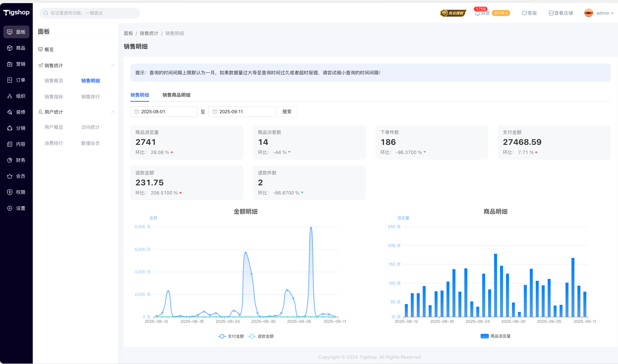The image size is (618, 364).
Task: Click 查看店铺 link in header
Action: 561,13
